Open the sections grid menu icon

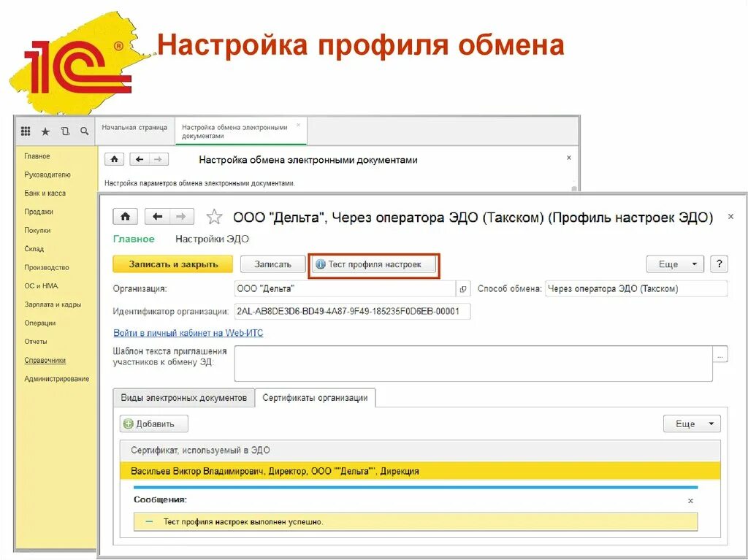tap(26, 131)
